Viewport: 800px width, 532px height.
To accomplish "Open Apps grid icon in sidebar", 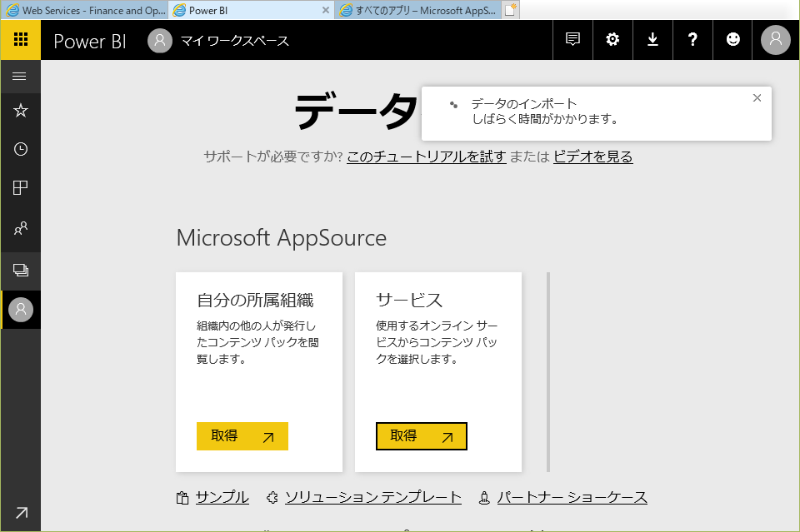I will (20, 188).
